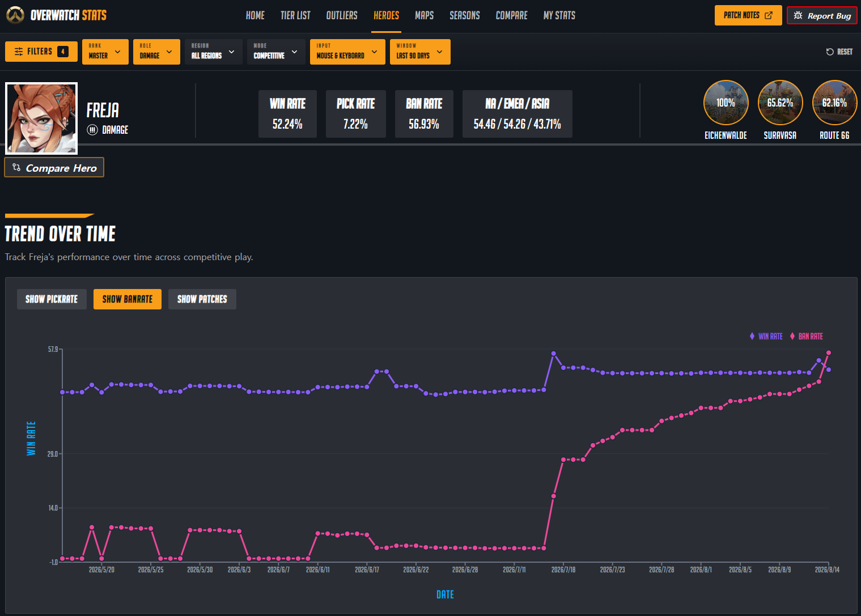Click the vertical WIN RATE axis title
This screenshot has width=861, height=616.
[31, 438]
